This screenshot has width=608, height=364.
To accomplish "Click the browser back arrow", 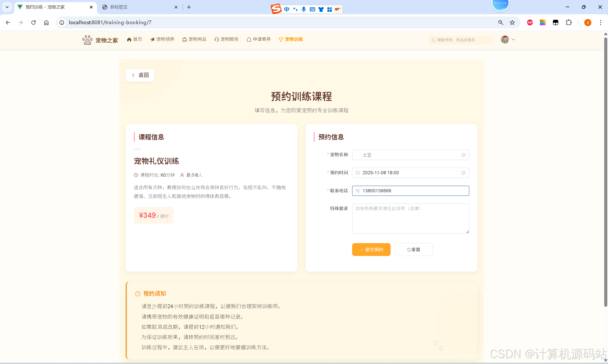I will pos(8,23).
